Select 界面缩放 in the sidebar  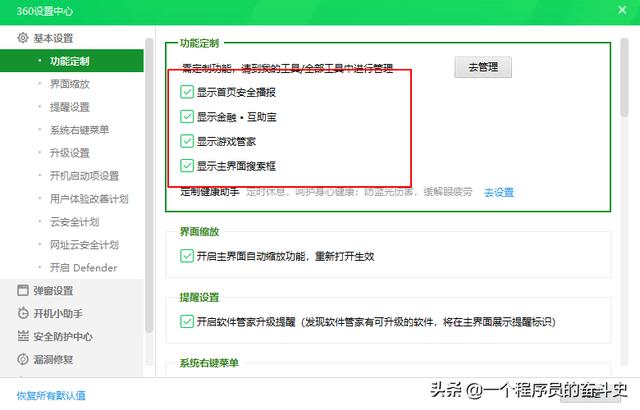point(70,84)
